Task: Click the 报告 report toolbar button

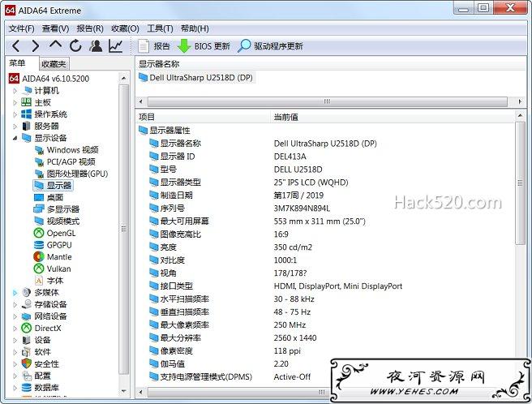Action: point(154,45)
